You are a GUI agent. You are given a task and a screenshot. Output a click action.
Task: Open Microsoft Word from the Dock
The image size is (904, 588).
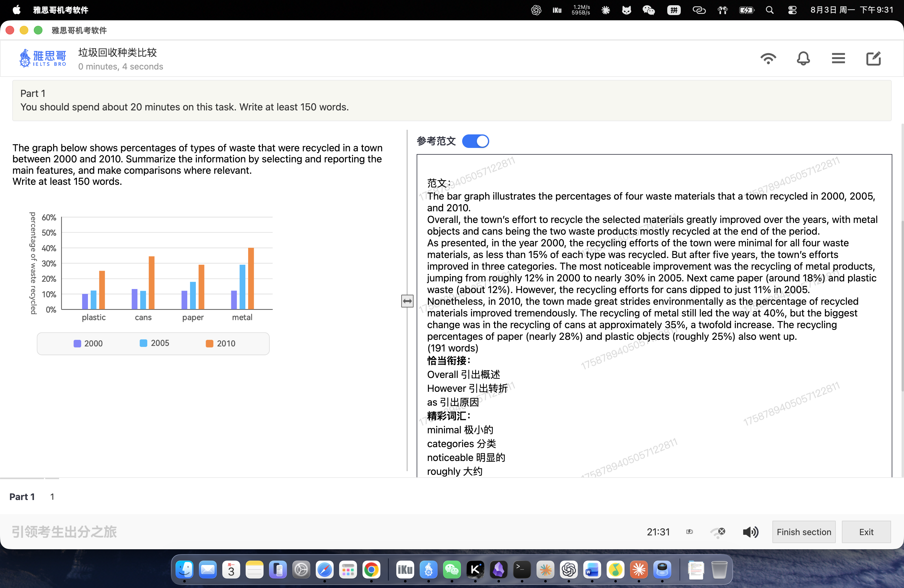click(x=592, y=569)
